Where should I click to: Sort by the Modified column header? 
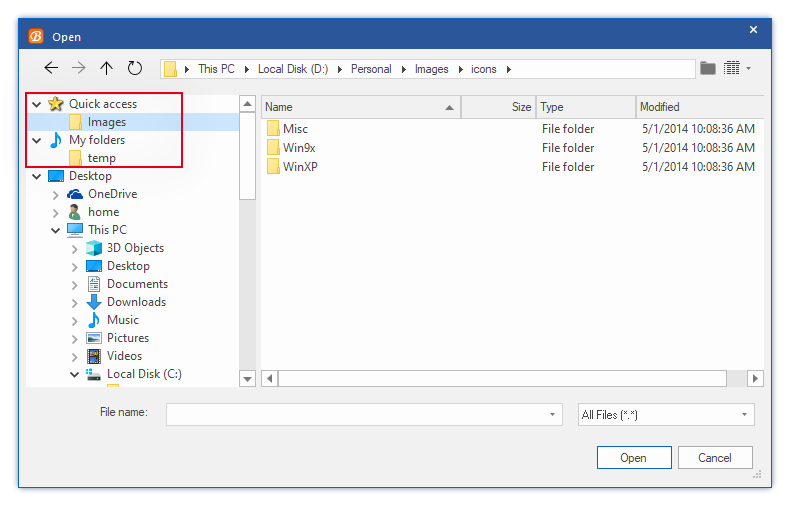(700, 107)
